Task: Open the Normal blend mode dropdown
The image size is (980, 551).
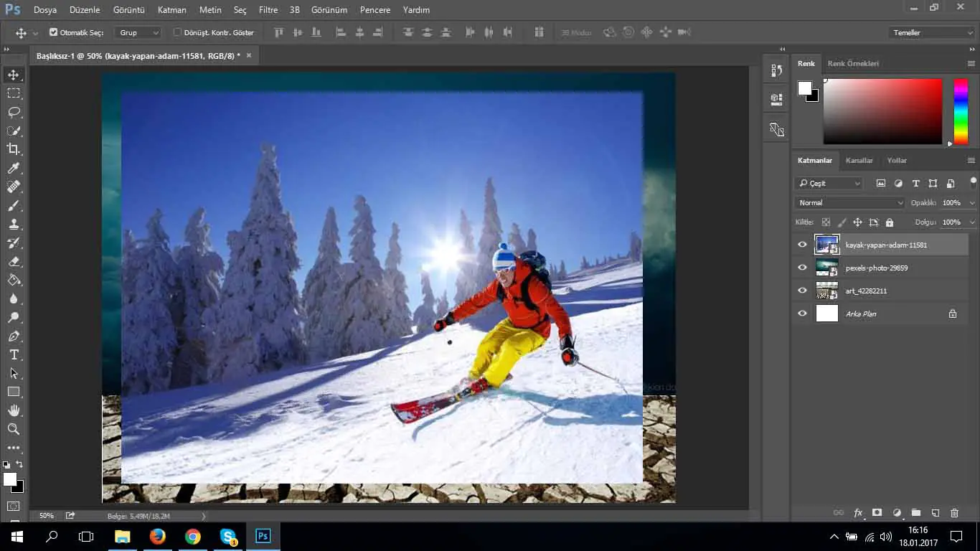Action: (849, 203)
